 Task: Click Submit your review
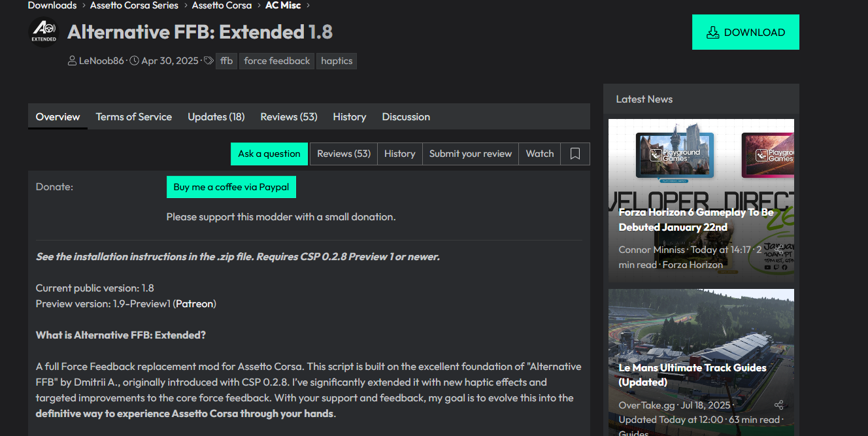point(471,154)
